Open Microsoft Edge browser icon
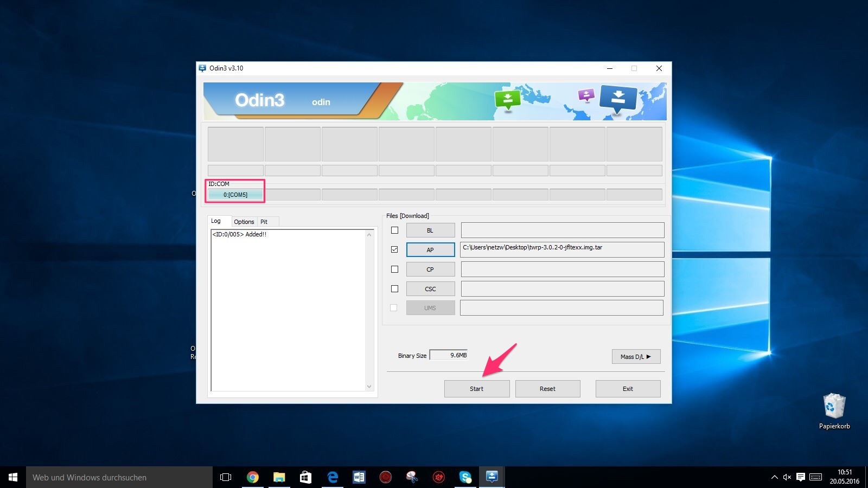 coord(333,477)
